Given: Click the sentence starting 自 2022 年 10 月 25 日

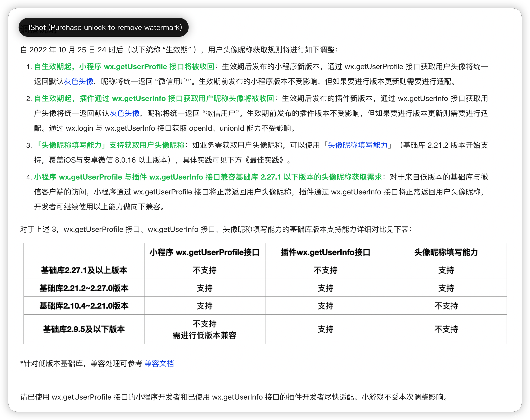Looking at the screenshot, I should [179, 50].
